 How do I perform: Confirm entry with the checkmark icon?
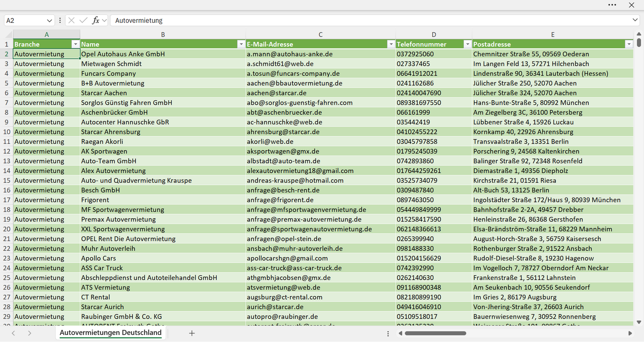coord(83,20)
